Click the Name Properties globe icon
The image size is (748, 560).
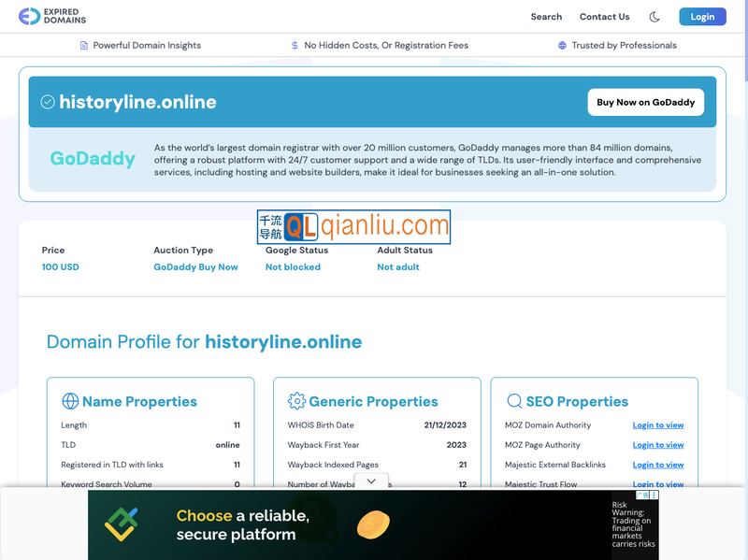[x=70, y=401]
